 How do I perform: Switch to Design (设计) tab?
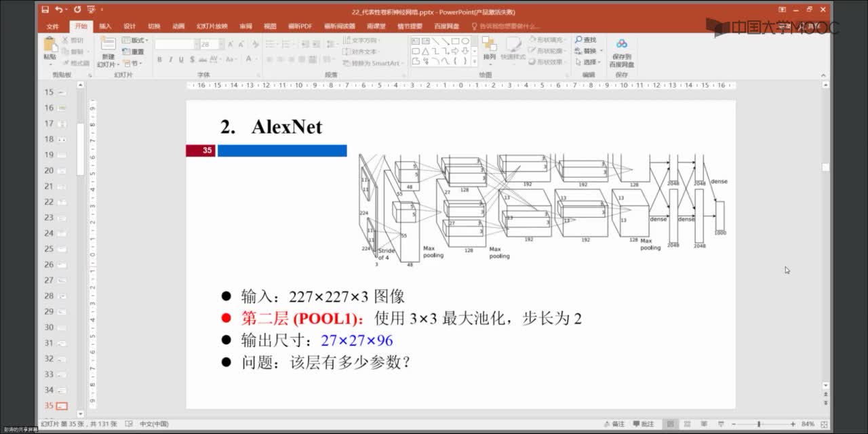click(130, 26)
